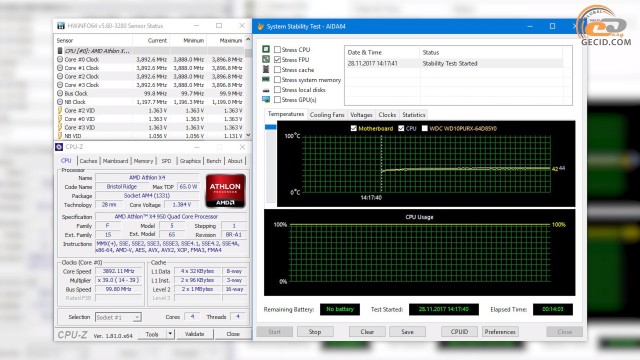Open CPUID from AIDA64 button bar
This screenshot has height=360, width=640.
coord(459,332)
